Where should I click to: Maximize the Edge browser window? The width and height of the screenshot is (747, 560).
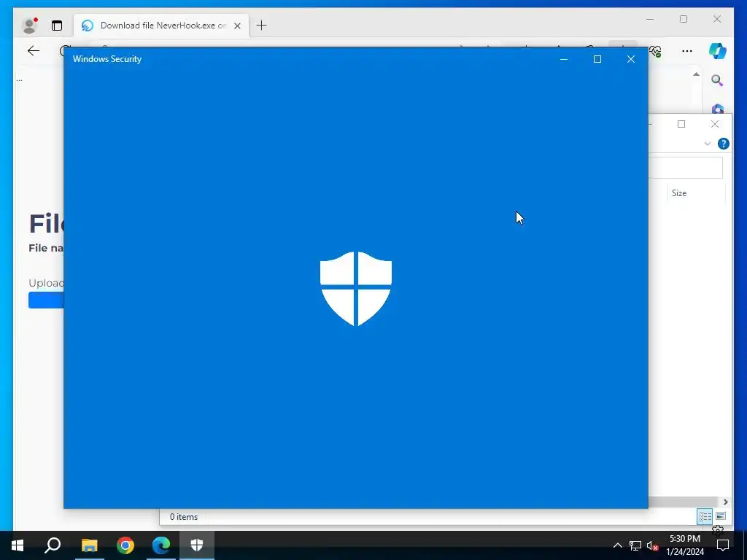tap(684, 19)
